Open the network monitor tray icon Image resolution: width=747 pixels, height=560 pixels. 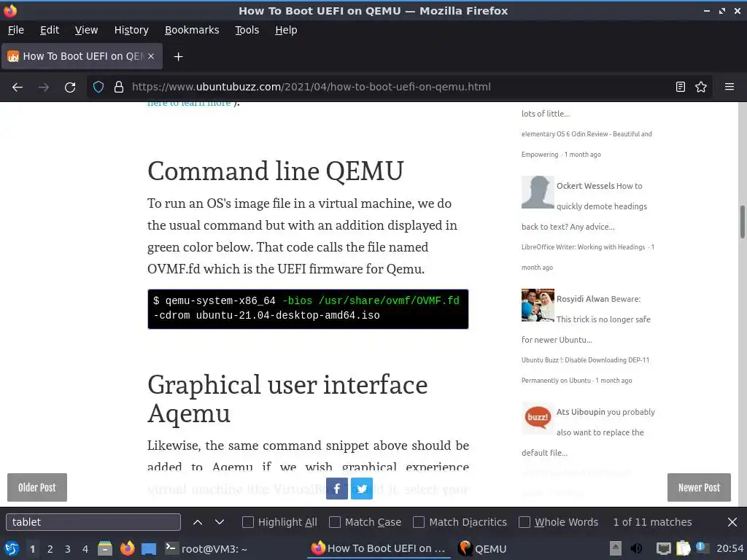coord(663,548)
